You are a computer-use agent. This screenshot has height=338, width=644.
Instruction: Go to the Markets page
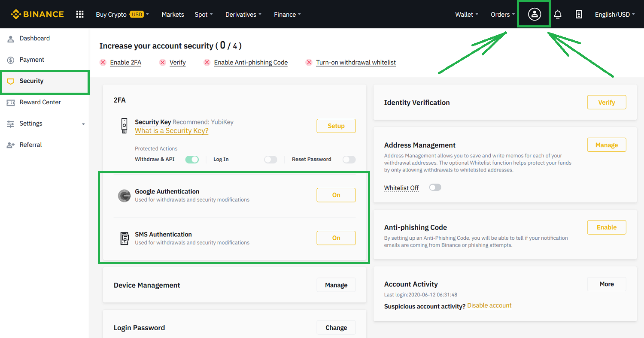[173, 15]
